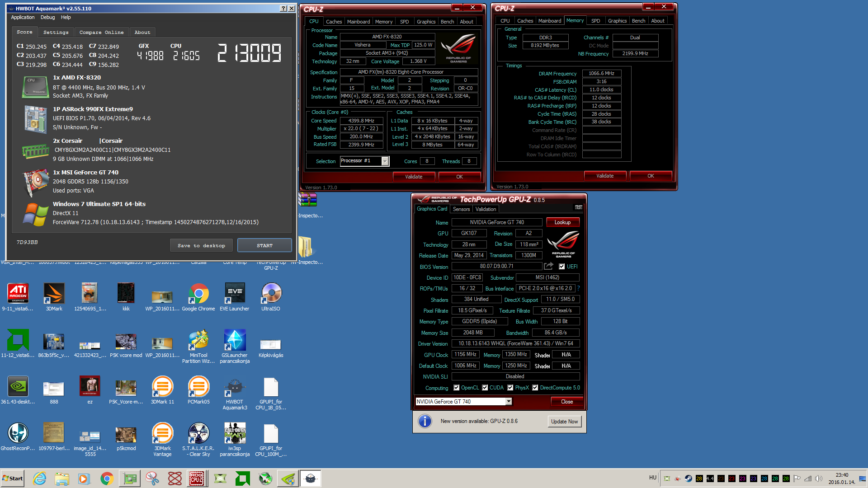Switch to Mainboard tab in left CPU-Z
The image size is (868, 488).
[359, 22]
